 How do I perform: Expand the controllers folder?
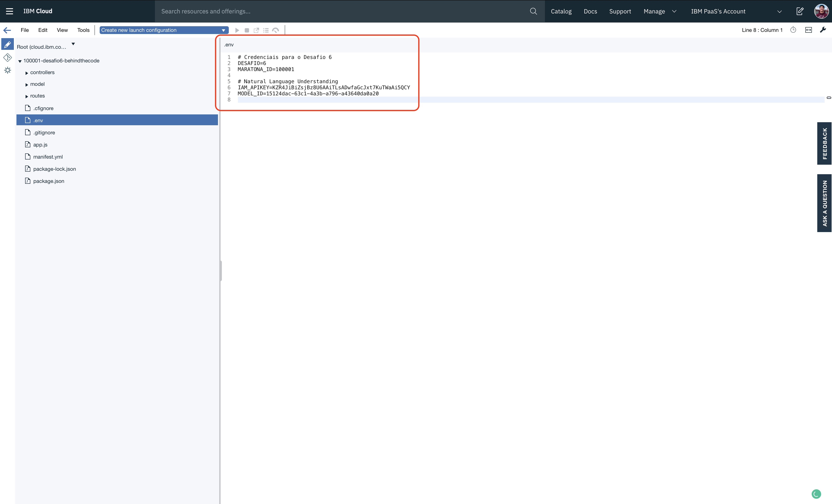pos(27,73)
